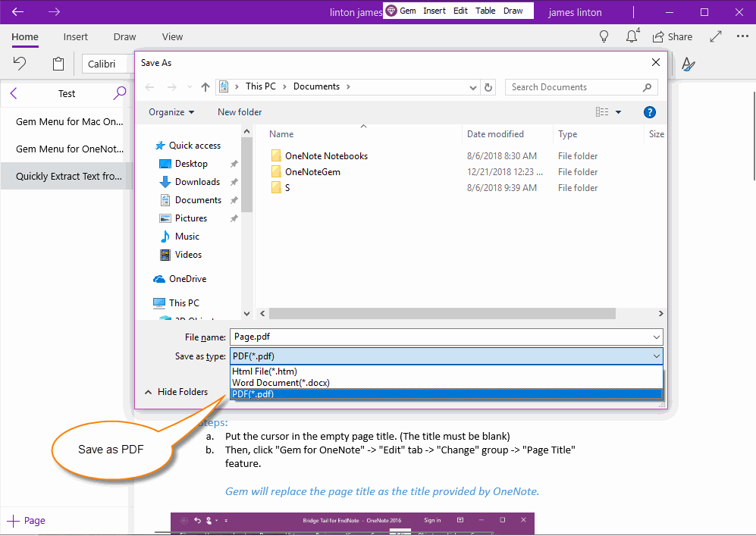This screenshot has width=756, height=536.
Task: Click the Paste clipboard icon
Action: (58, 64)
